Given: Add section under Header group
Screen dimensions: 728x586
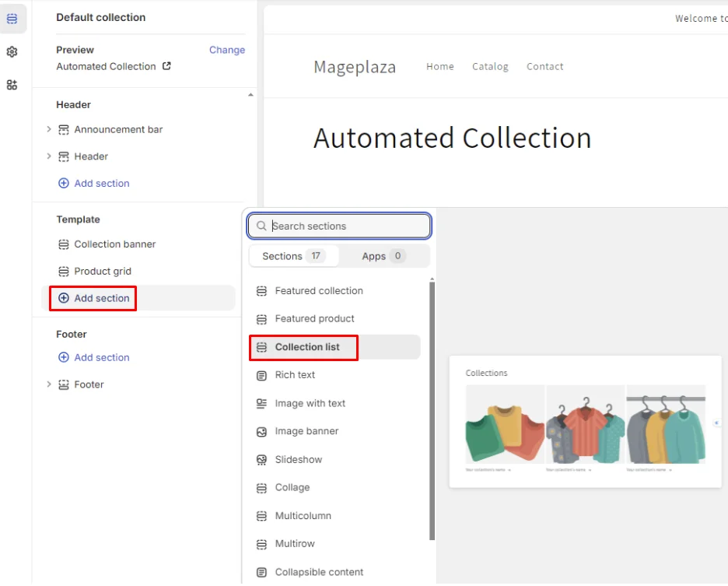Looking at the screenshot, I should (94, 183).
